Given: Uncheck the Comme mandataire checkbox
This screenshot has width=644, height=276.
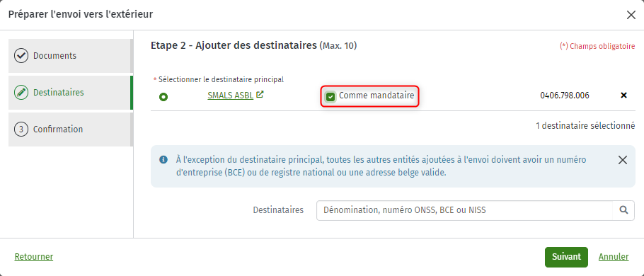Looking at the screenshot, I should [330, 96].
